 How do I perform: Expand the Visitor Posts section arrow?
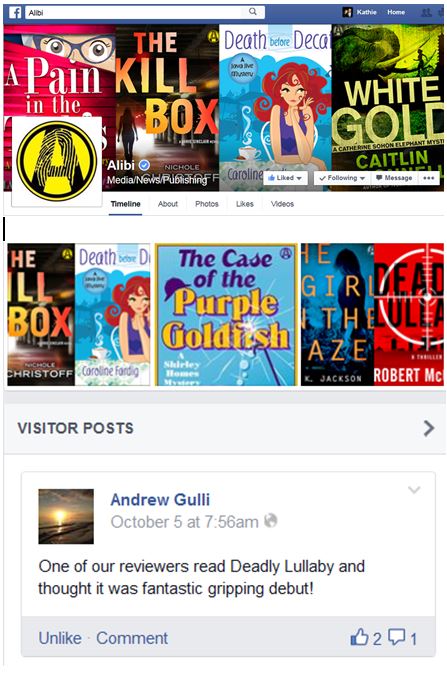tap(428, 428)
